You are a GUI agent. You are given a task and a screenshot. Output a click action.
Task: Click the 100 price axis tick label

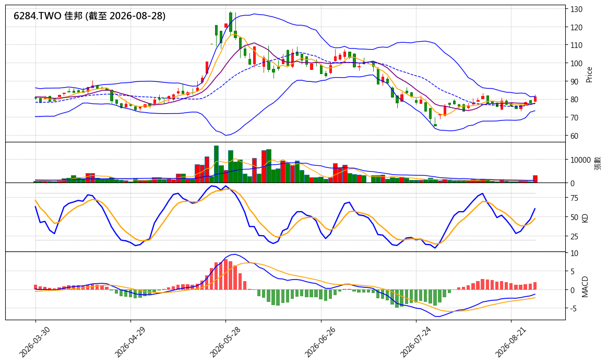point(576,64)
